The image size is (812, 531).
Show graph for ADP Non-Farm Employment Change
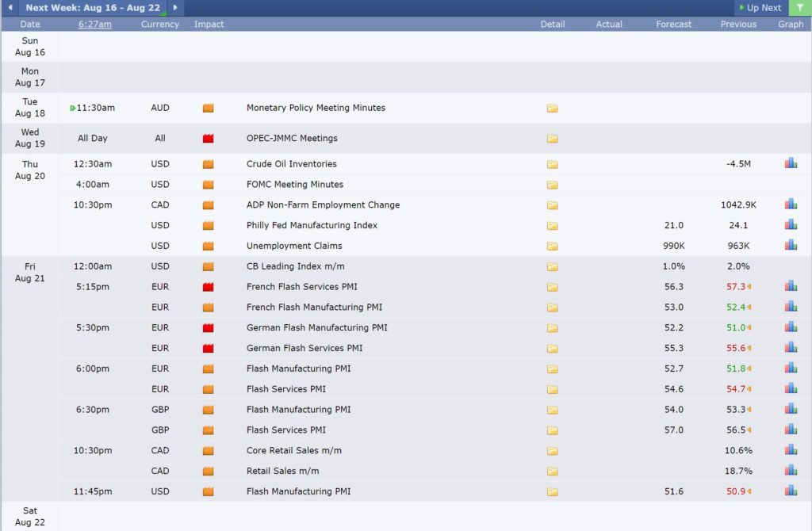pyautogui.click(x=791, y=204)
